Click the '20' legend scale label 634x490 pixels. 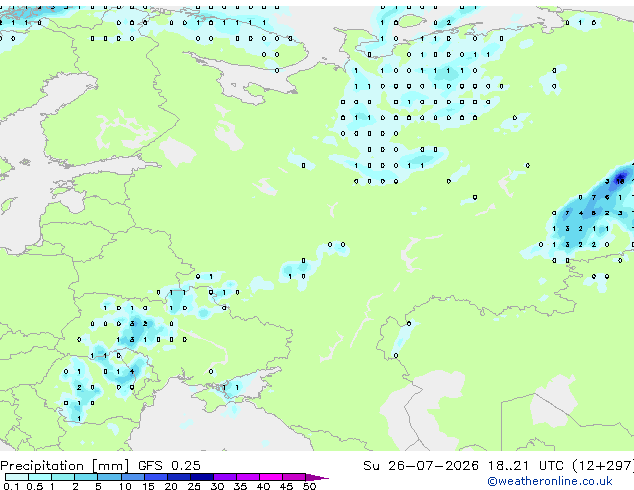pyautogui.click(x=171, y=486)
